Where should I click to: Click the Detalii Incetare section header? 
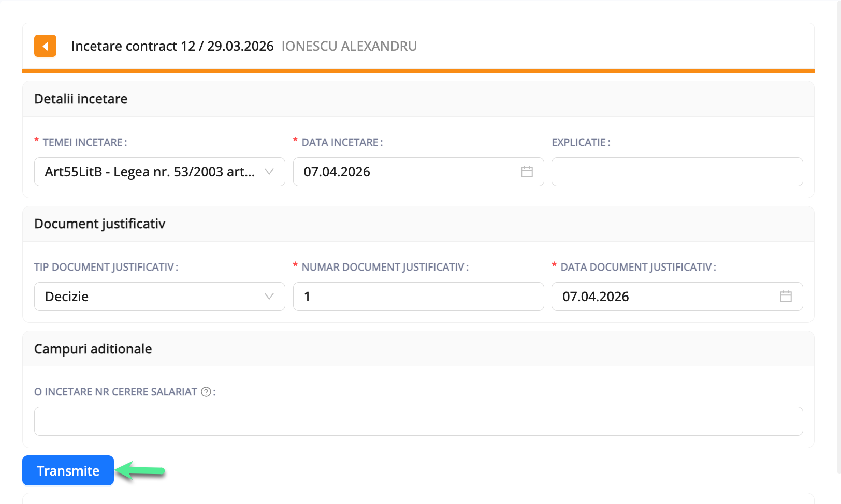[81, 99]
